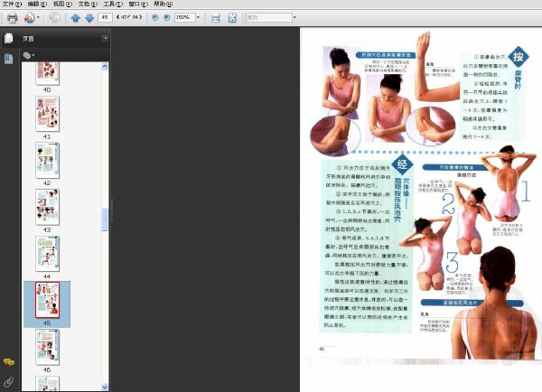Select page 40 thumbnail

[47, 73]
